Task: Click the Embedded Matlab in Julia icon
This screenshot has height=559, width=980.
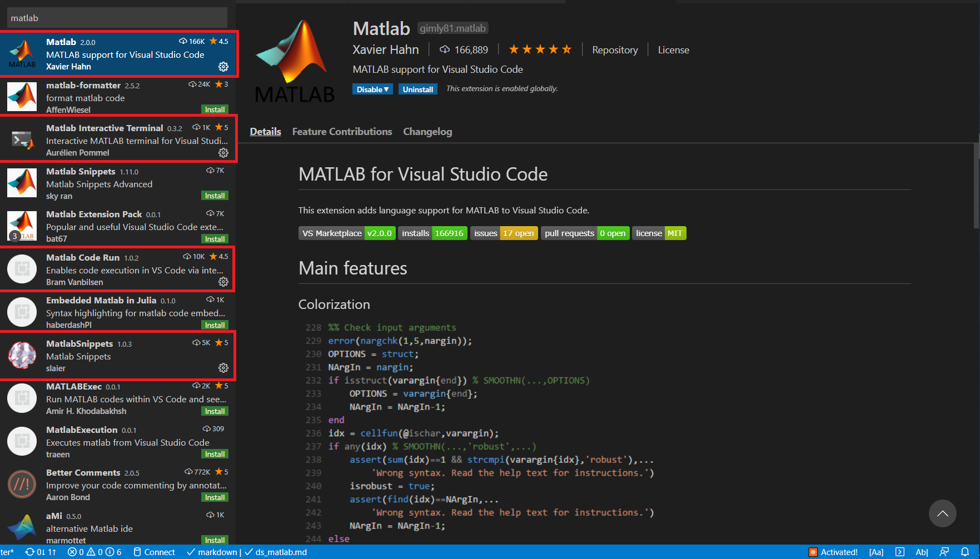Action: tap(22, 312)
